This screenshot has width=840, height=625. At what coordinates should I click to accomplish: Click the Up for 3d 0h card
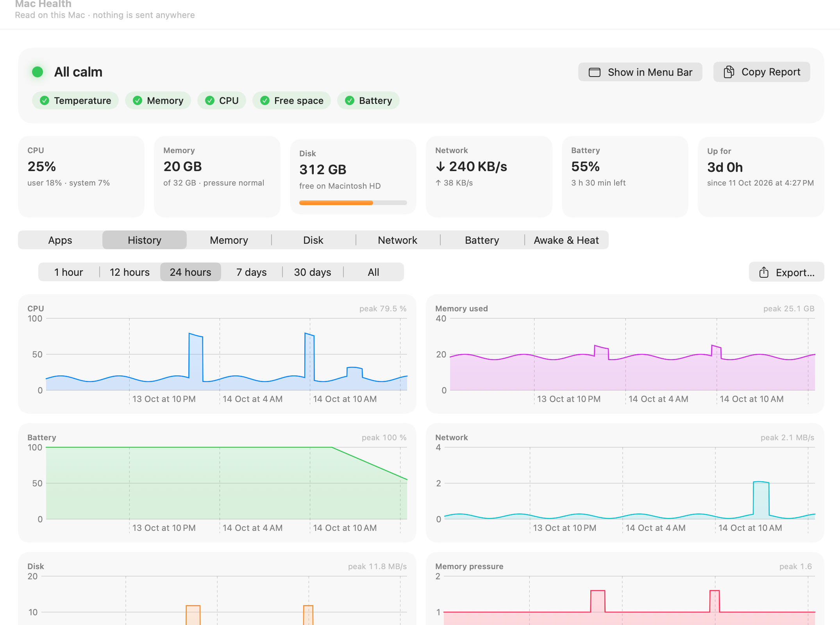pyautogui.click(x=761, y=177)
